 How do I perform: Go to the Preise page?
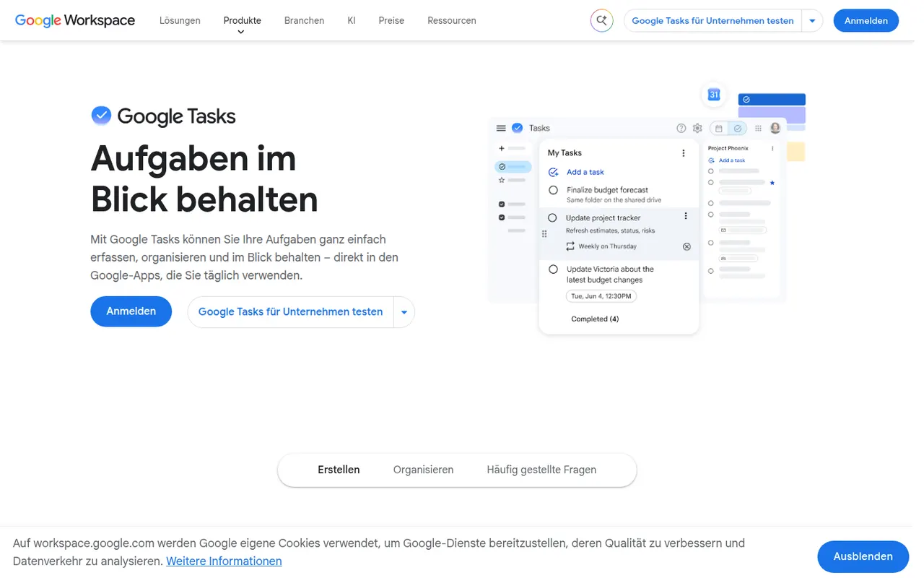click(x=391, y=20)
